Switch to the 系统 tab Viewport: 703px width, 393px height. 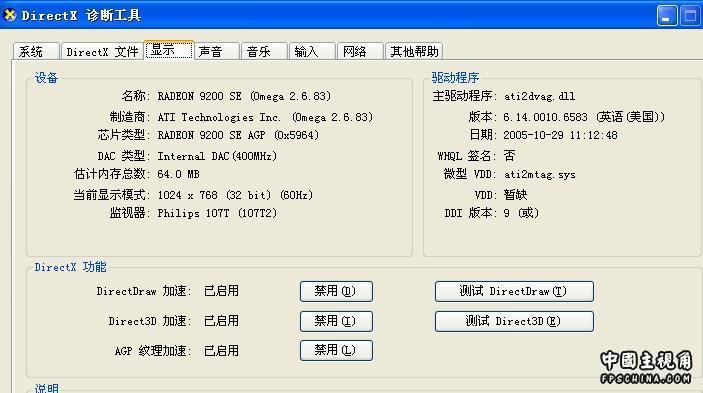36,52
